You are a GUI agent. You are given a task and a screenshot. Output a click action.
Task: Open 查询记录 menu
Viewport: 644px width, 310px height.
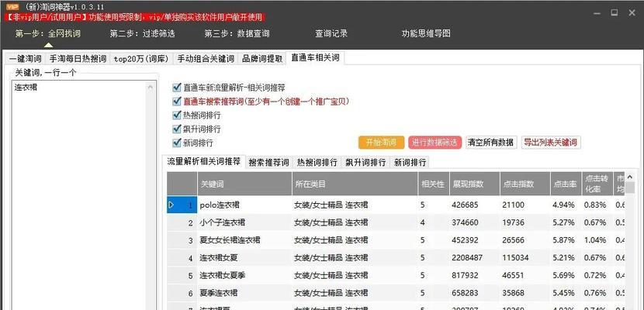pos(331,33)
